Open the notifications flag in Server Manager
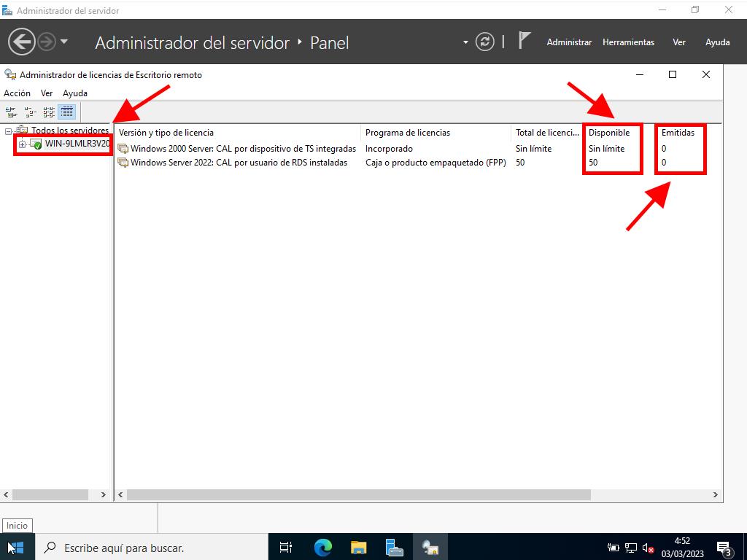This screenshot has width=747, height=560. (524, 41)
